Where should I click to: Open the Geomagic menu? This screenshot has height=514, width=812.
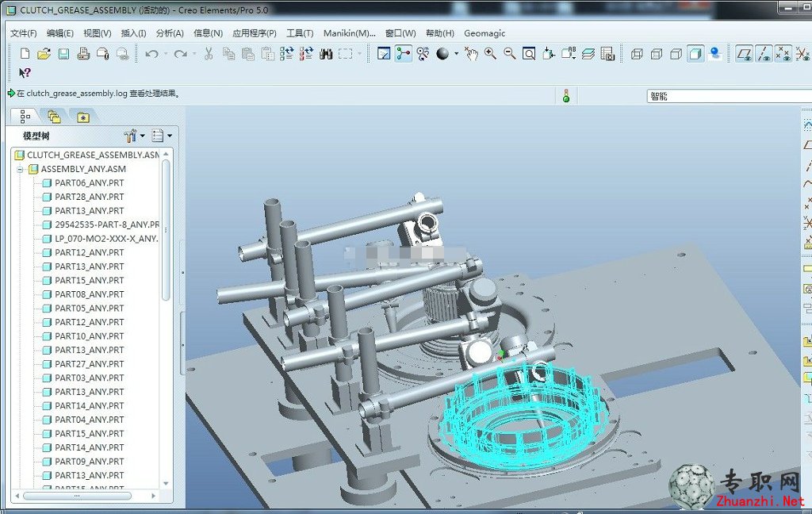[x=485, y=33]
